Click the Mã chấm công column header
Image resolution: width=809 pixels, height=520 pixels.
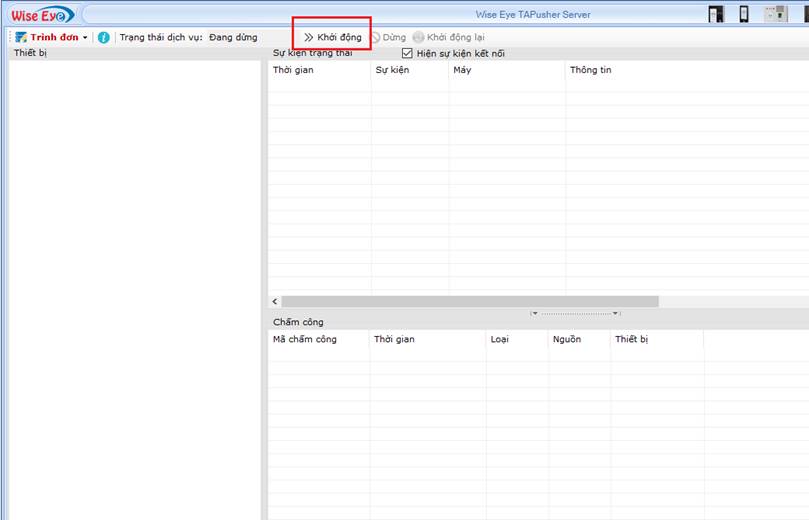coord(305,339)
